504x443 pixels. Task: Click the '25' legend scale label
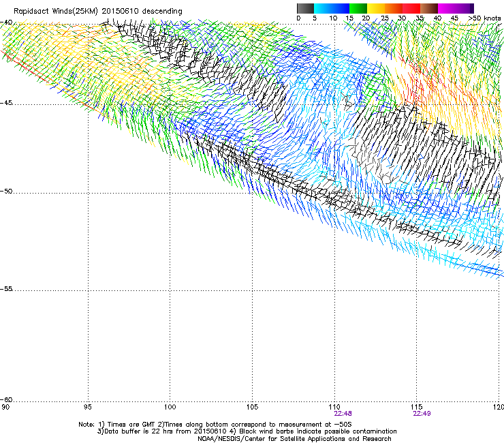click(385, 18)
